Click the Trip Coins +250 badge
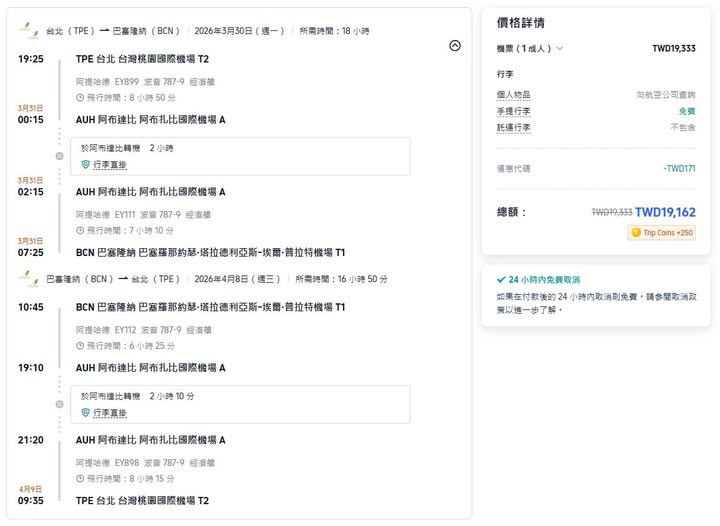This screenshot has height=526, width=720. click(661, 233)
